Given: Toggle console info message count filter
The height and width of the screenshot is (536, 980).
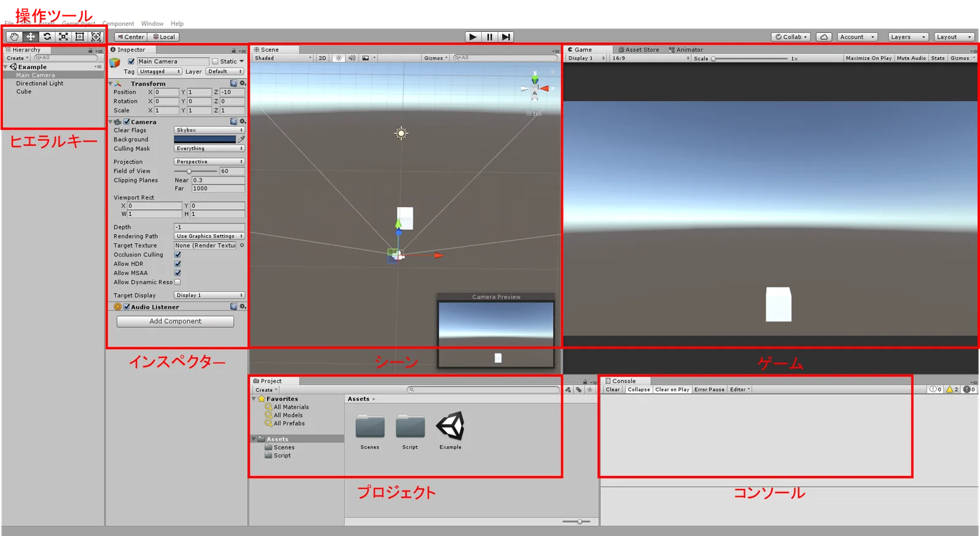Looking at the screenshot, I should [935, 390].
